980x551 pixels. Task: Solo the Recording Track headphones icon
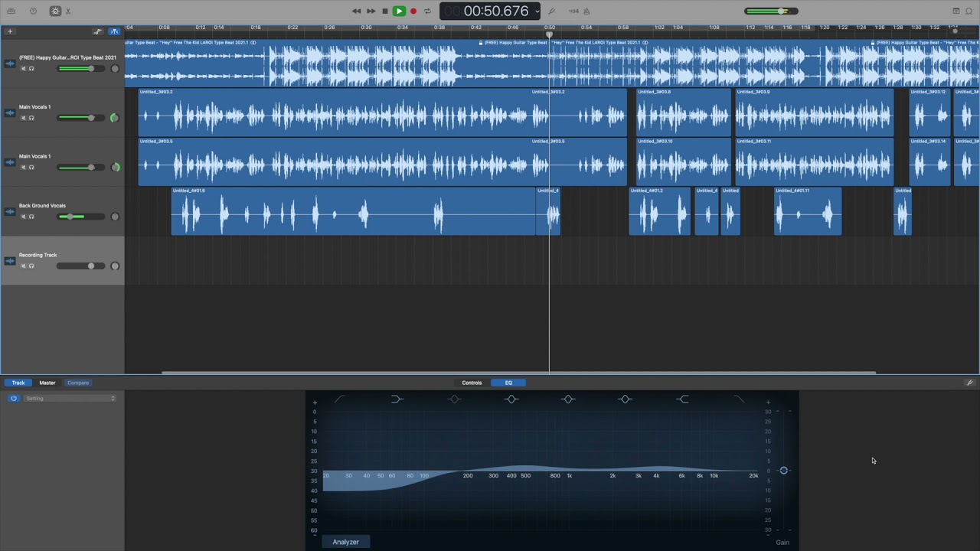(x=31, y=266)
